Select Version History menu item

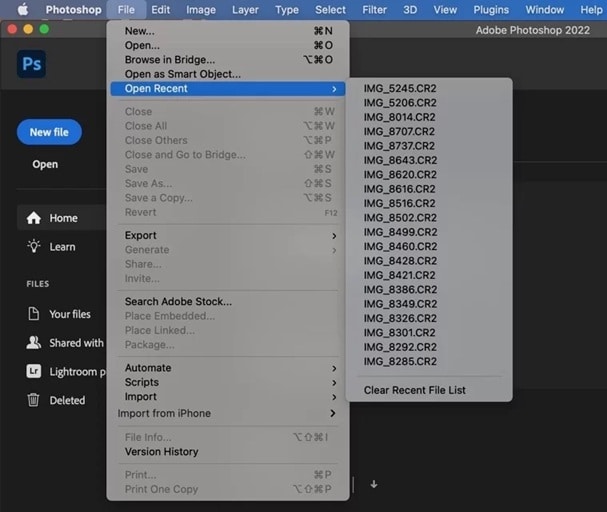pos(228,452)
